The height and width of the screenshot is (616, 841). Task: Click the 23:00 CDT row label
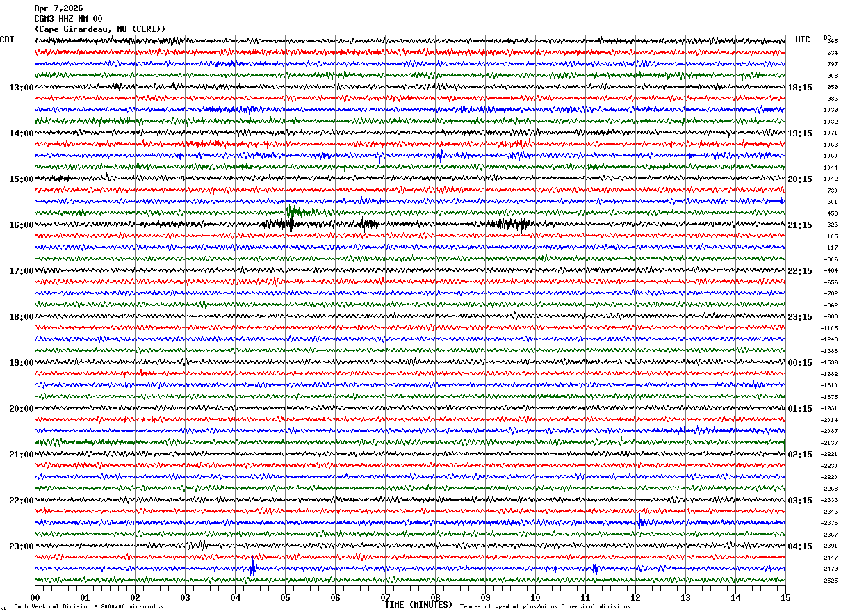click(22, 546)
